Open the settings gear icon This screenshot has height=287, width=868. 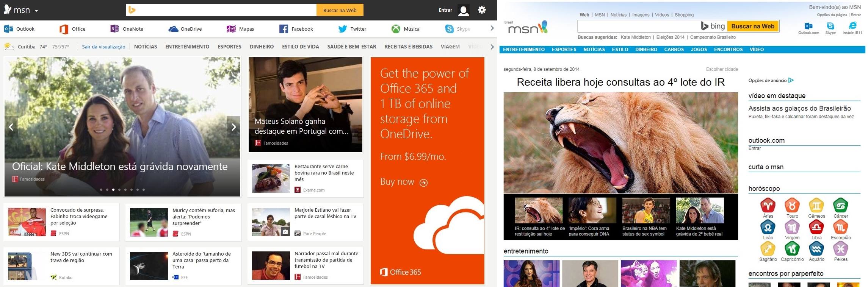482,10
